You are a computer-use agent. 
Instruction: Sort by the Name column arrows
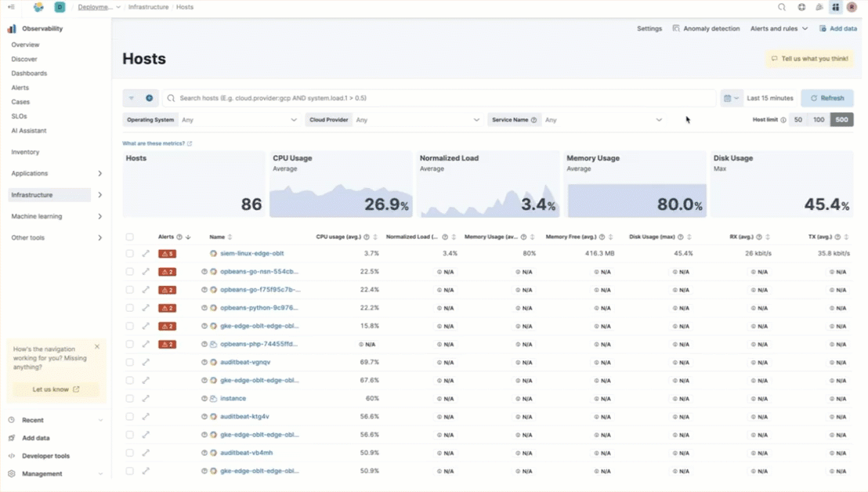point(230,237)
